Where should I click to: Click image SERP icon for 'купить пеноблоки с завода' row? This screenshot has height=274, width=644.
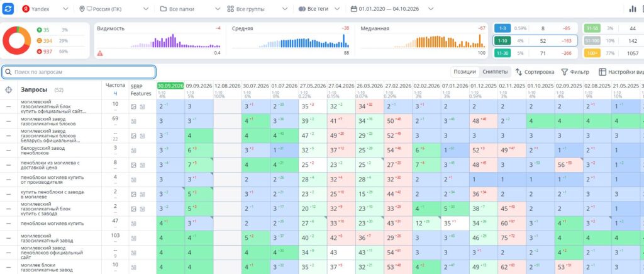(133, 195)
